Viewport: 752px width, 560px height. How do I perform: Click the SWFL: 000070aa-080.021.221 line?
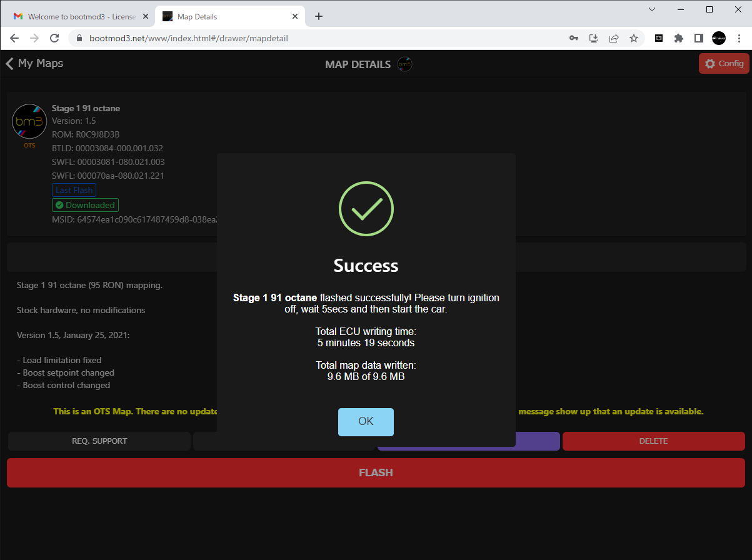[x=108, y=176]
